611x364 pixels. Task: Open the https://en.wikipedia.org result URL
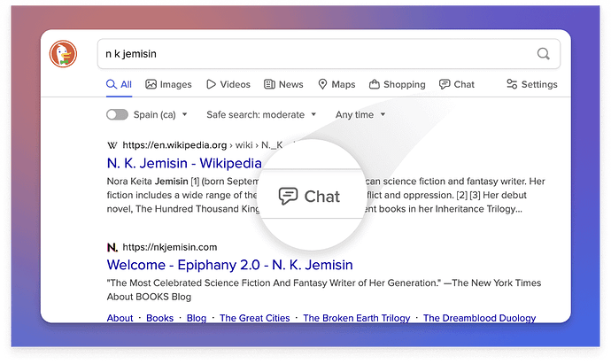point(174,145)
